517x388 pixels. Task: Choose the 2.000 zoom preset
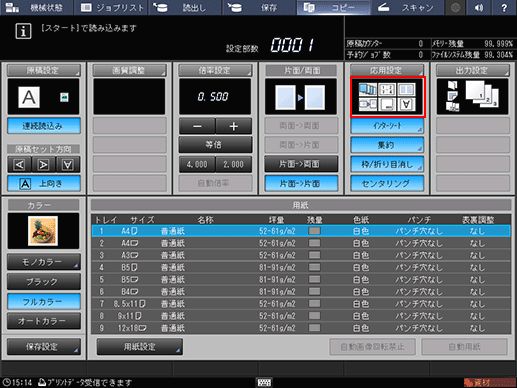234,164
